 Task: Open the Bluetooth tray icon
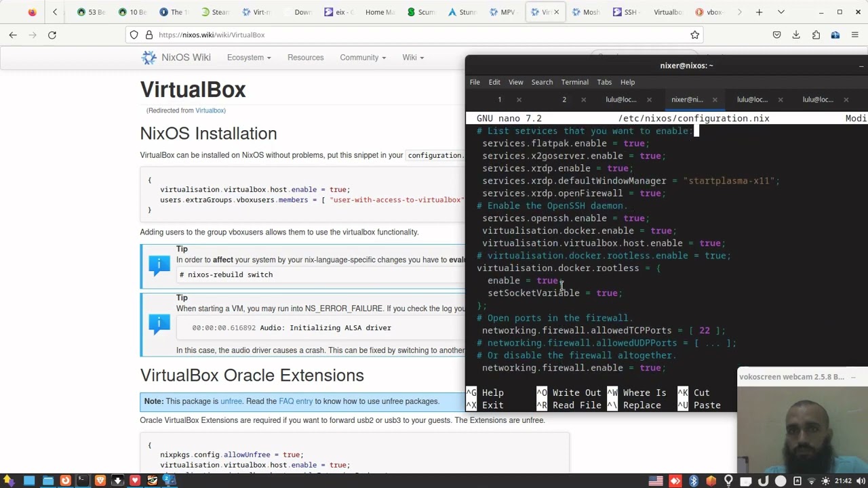pos(693,481)
